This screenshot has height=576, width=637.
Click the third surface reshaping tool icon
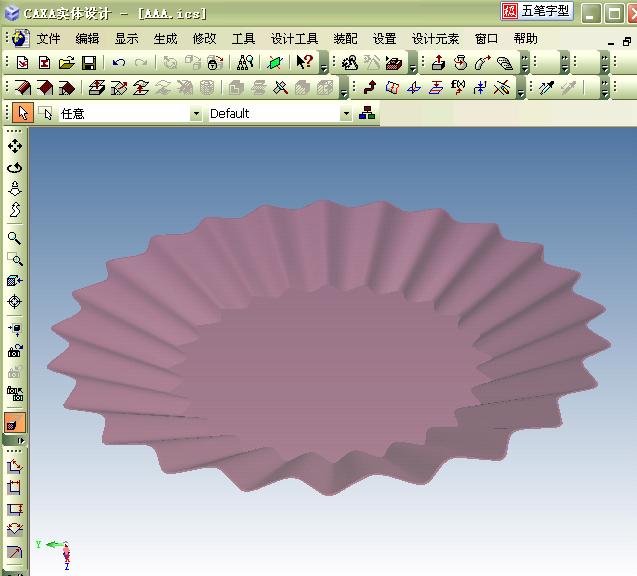(67, 87)
